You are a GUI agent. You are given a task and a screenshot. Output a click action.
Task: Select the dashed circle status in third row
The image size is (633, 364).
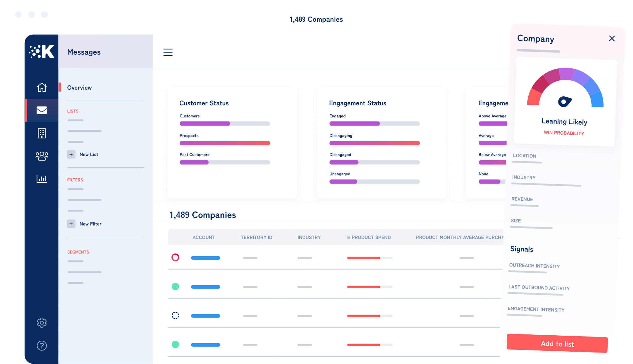pos(175,315)
